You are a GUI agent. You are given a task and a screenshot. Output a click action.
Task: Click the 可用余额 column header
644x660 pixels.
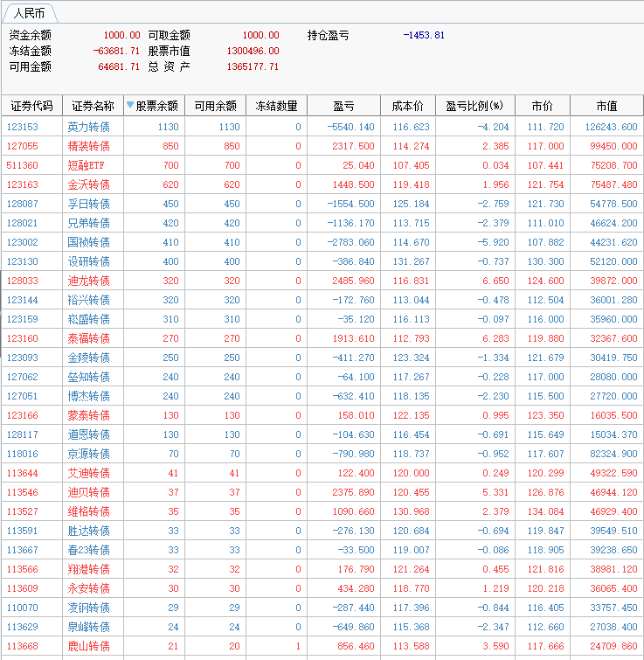click(215, 106)
